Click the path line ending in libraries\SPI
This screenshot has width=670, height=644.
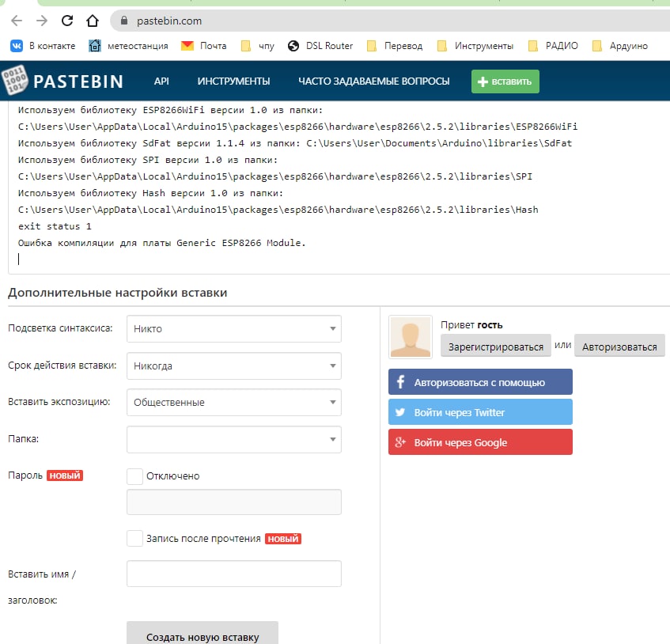click(x=275, y=176)
